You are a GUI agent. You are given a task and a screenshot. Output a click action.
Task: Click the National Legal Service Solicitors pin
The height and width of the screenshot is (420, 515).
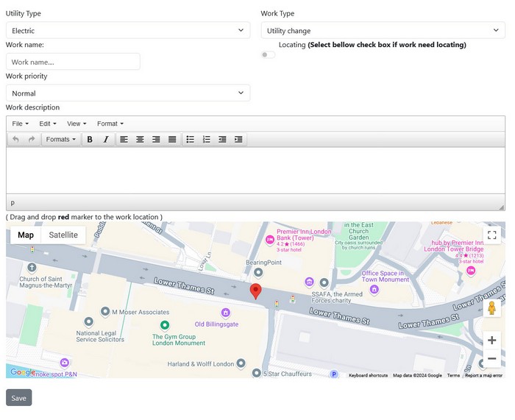click(89, 322)
